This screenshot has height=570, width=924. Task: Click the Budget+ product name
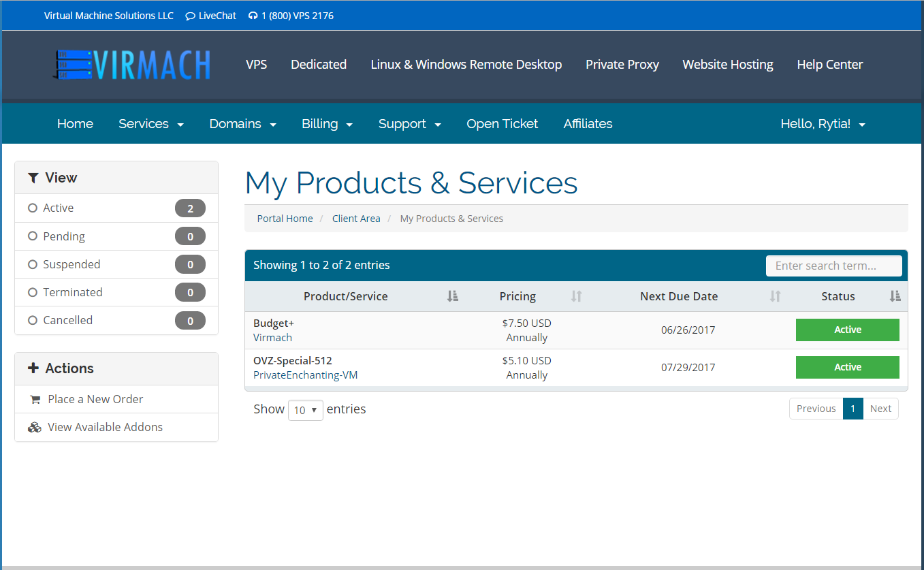pos(274,323)
